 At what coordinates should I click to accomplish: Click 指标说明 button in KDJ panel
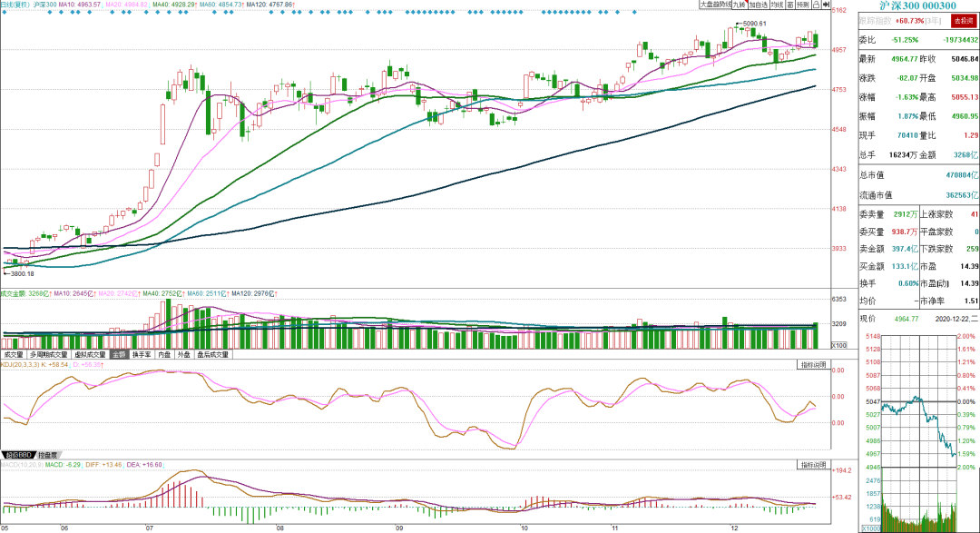click(x=814, y=364)
